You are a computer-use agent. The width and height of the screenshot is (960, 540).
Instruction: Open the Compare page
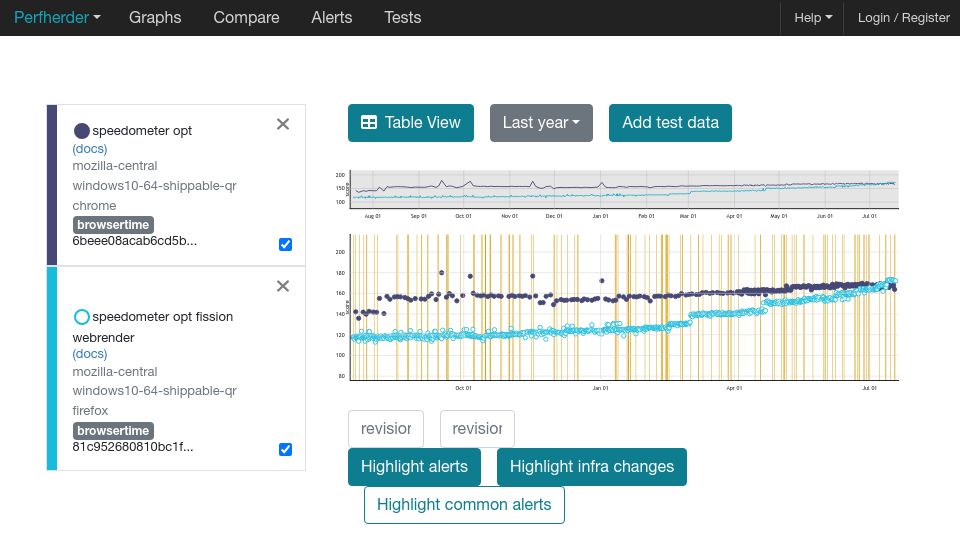pyautogui.click(x=246, y=18)
